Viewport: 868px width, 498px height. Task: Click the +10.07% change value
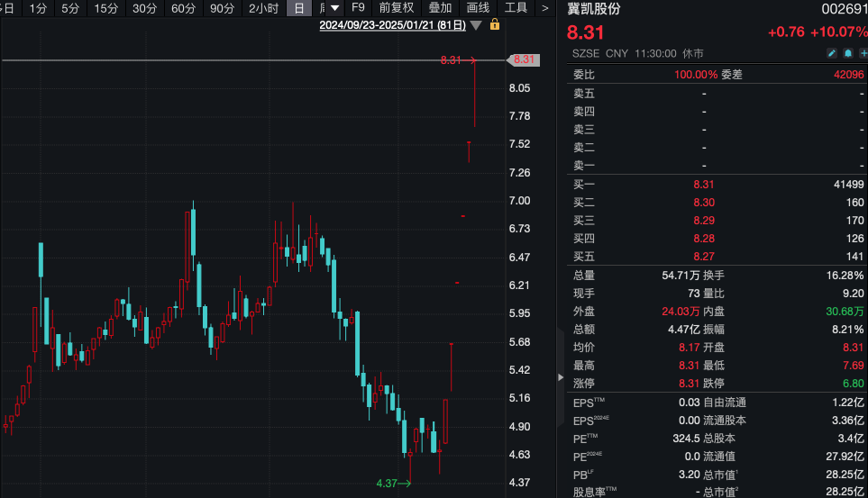click(838, 32)
